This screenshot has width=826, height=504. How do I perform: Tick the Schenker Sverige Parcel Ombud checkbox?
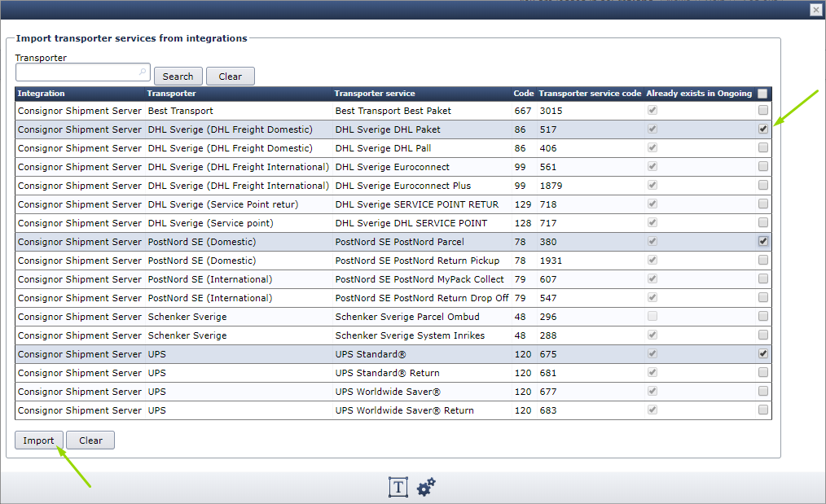click(x=762, y=316)
